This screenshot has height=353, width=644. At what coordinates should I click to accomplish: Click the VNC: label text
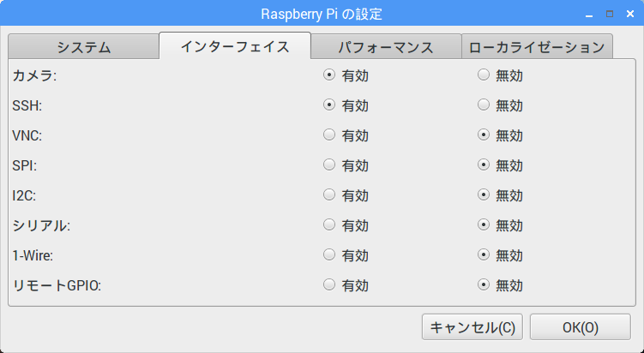pos(27,135)
